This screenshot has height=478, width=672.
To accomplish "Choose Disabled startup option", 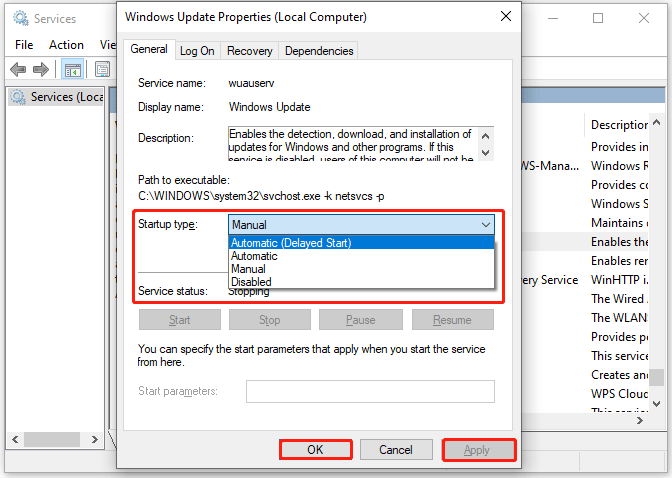I will click(x=361, y=282).
